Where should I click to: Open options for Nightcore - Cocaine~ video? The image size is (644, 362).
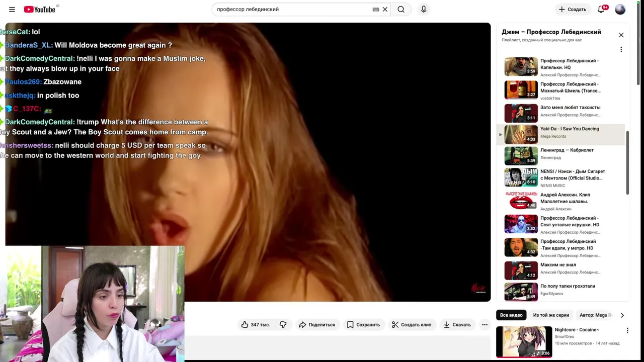coord(627,330)
